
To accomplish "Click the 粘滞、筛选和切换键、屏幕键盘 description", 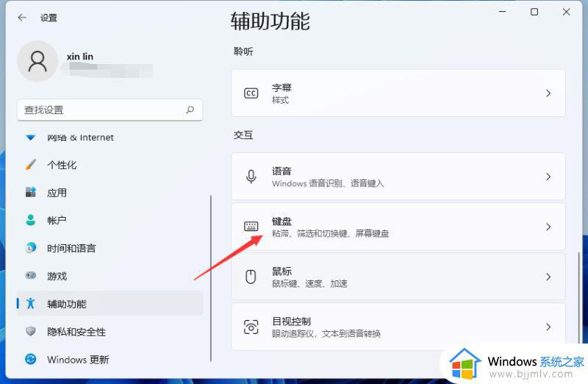I will pyautogui.click(x=330, y=233).
